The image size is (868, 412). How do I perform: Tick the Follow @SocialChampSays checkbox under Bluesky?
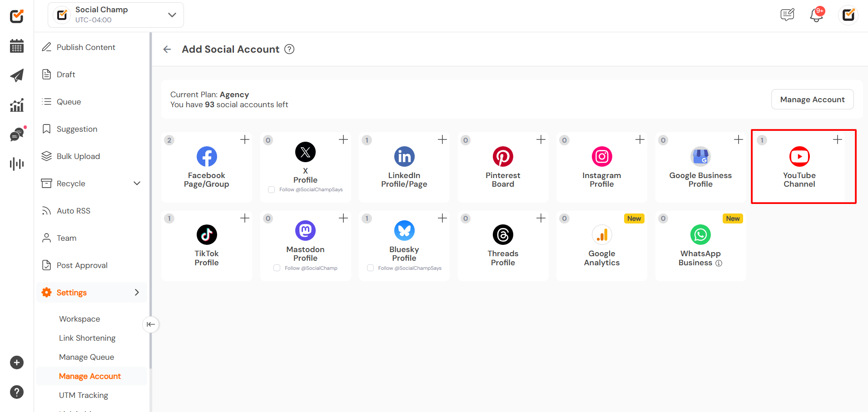(x=370, y=268)
